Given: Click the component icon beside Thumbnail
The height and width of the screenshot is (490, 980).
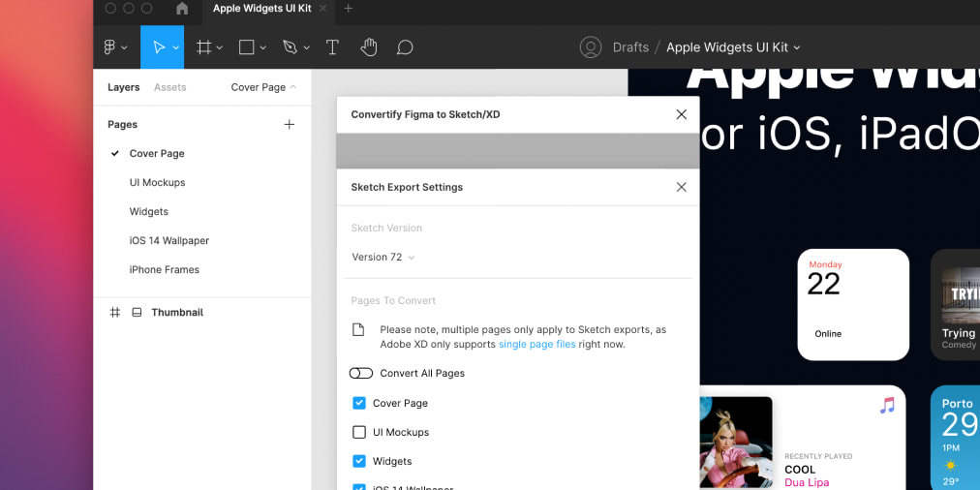Looking at the screenshot, I should point(137,313).
